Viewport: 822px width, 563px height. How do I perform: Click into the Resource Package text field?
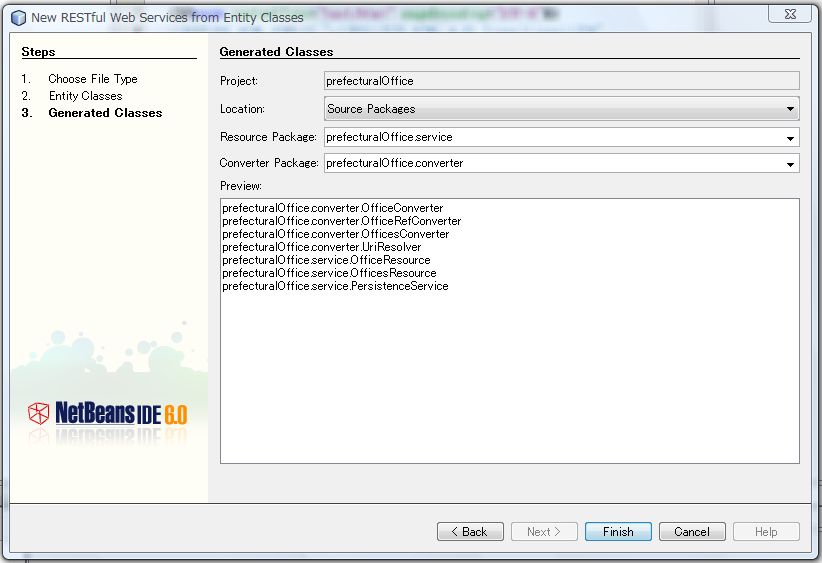click(550, 137)
